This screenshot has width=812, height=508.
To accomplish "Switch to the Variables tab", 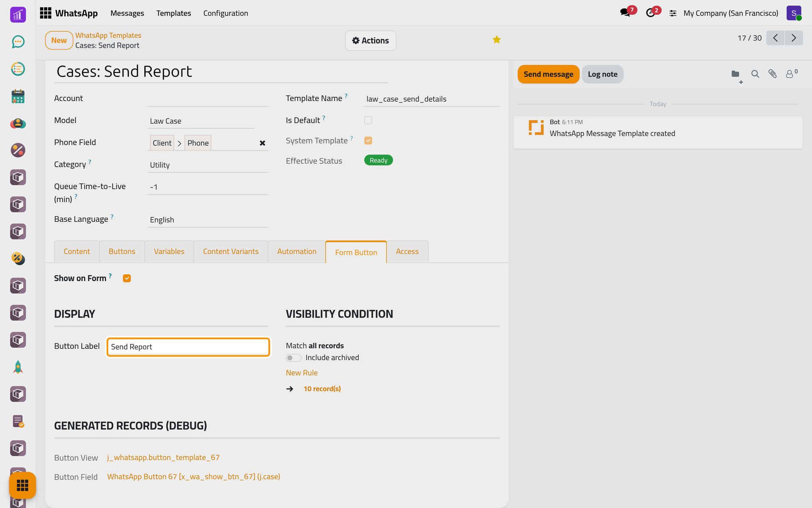I will pyautogui.click(x=169, y=251).
